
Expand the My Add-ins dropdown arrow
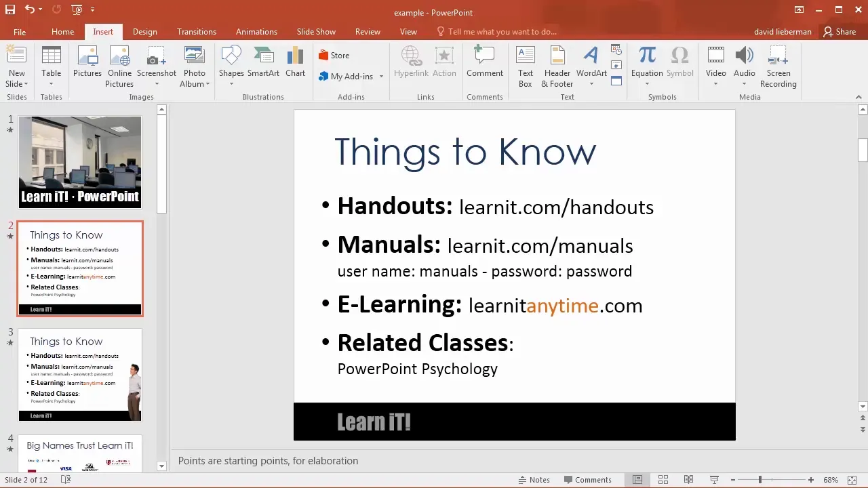(x=381, y=77)
